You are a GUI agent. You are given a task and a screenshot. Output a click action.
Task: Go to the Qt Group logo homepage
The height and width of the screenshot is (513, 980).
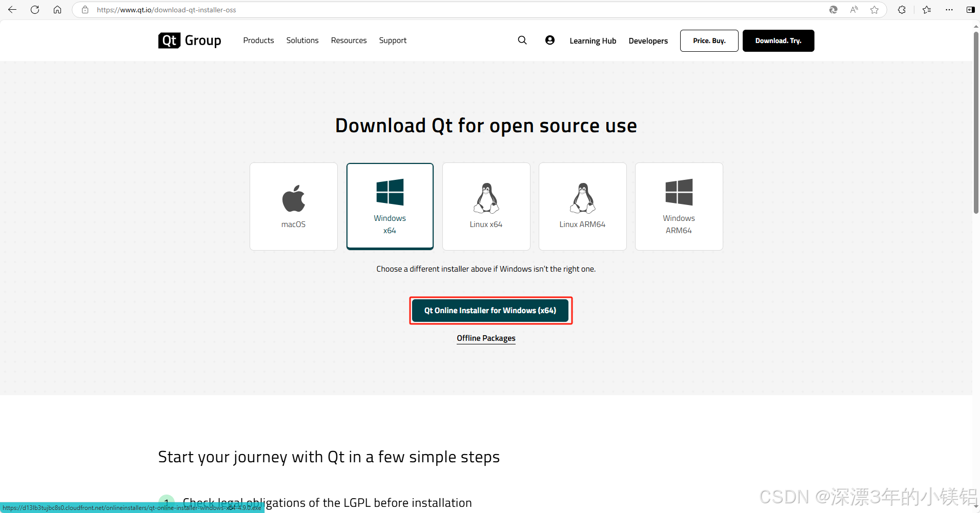(x=190, y=40)
